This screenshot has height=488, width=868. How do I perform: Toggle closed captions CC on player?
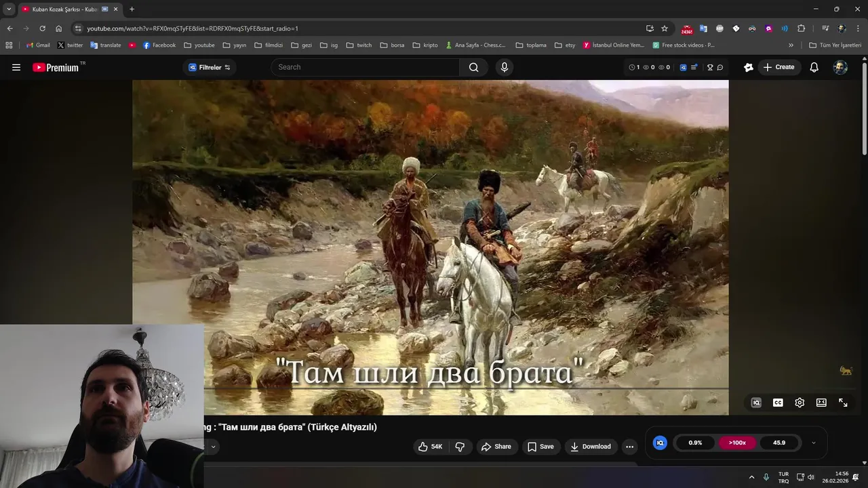pos(778,403)
